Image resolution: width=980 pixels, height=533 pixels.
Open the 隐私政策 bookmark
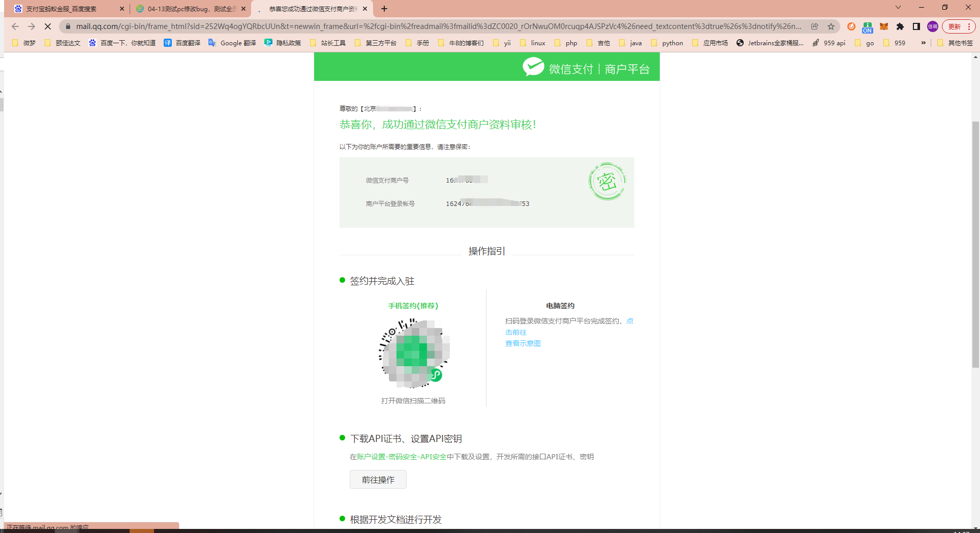(x=283, y=43)
